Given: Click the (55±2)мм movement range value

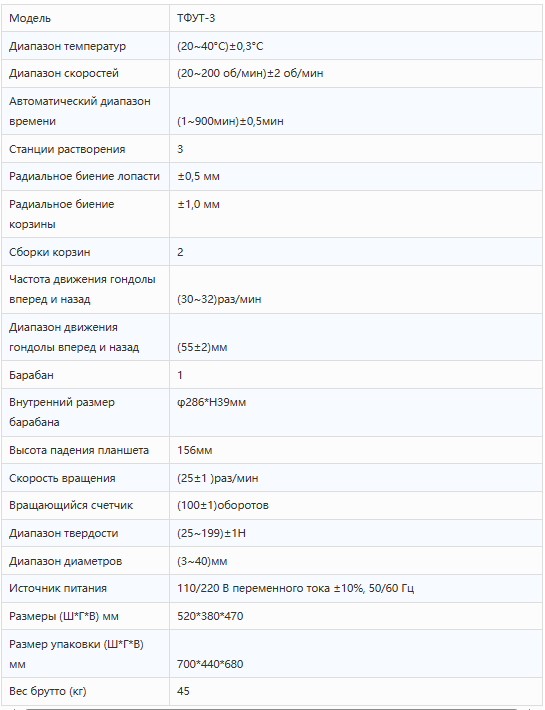Looking at the screenshot, I should click(202, 347).
